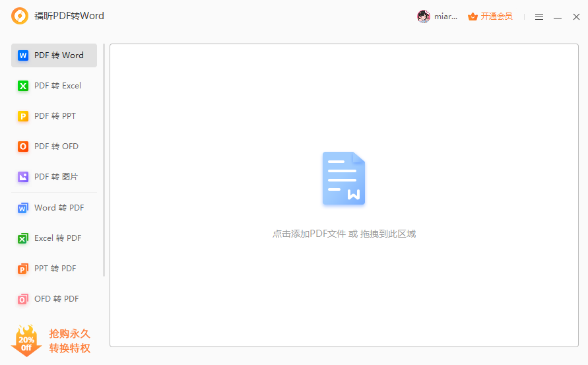Screen dimensions: 588x365
Task: Click the green X icon for PDF 转 Excel
Action: (x=23, y=86)
